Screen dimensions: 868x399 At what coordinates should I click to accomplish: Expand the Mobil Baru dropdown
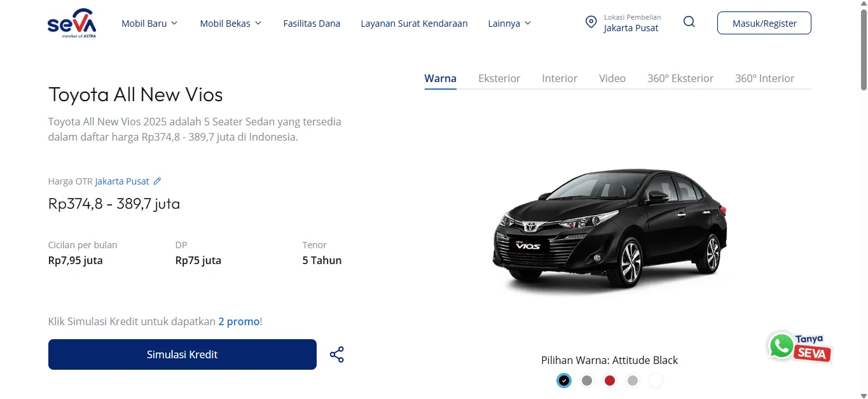[x=149, y=23]
